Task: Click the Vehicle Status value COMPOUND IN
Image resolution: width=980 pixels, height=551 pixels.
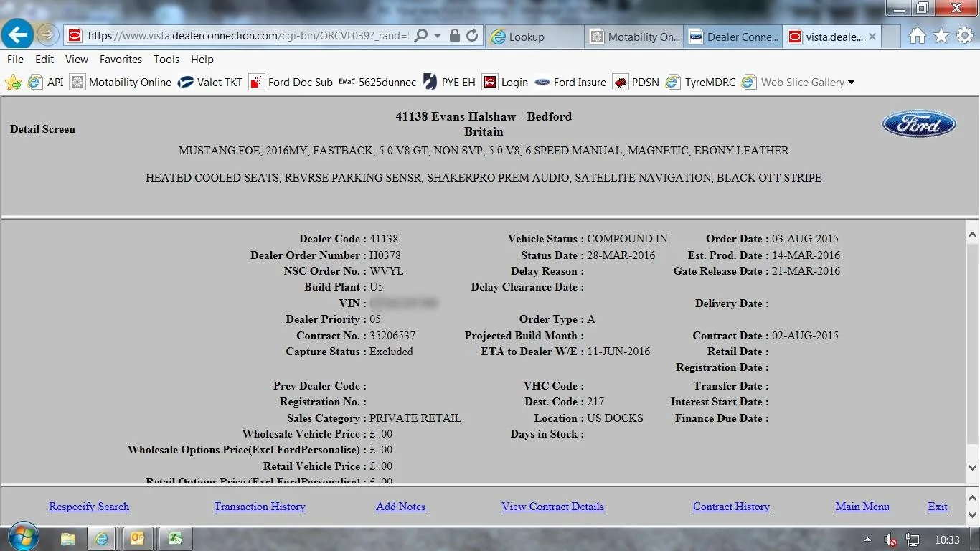Action: pyautogui.click(x=627, y=239)
